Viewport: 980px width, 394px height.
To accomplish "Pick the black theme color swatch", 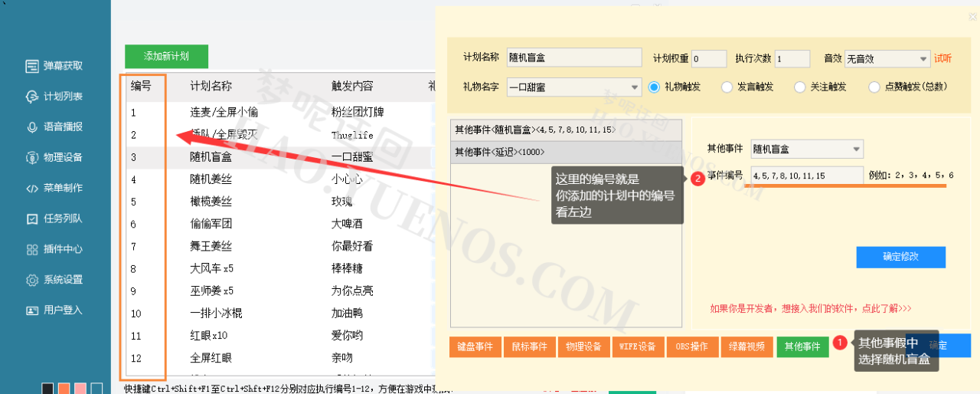I will pyautogui.click(x=47, y=389).
